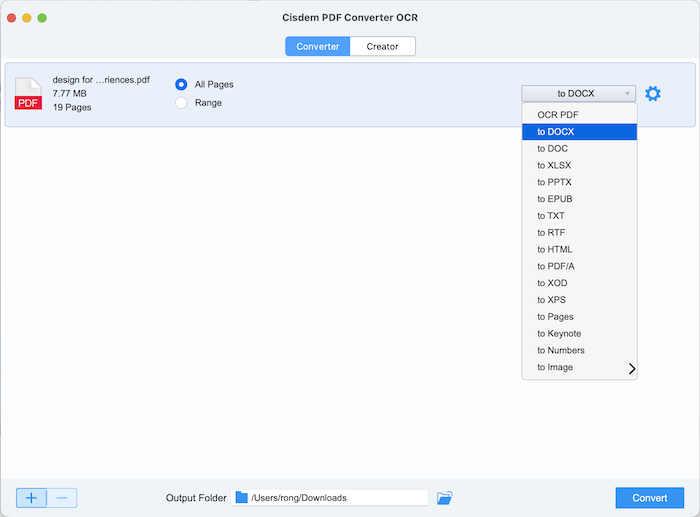Maximize window with green button
700x517 pixels.
42,18
